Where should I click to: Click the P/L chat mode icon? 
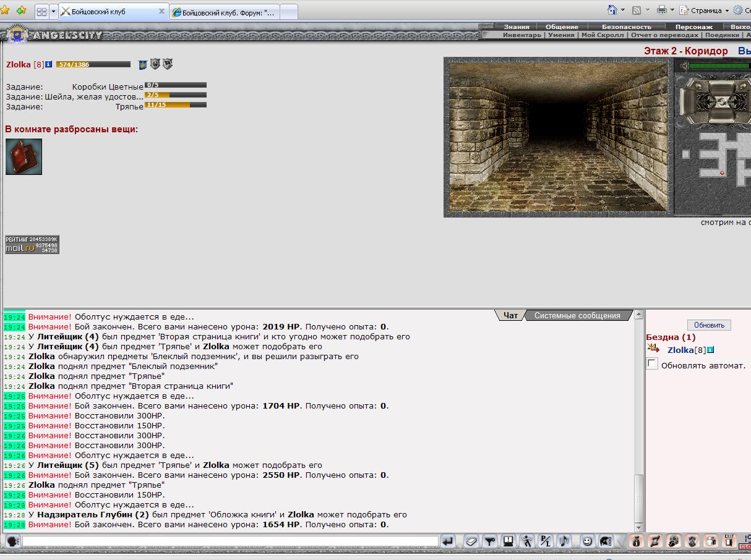545,541
